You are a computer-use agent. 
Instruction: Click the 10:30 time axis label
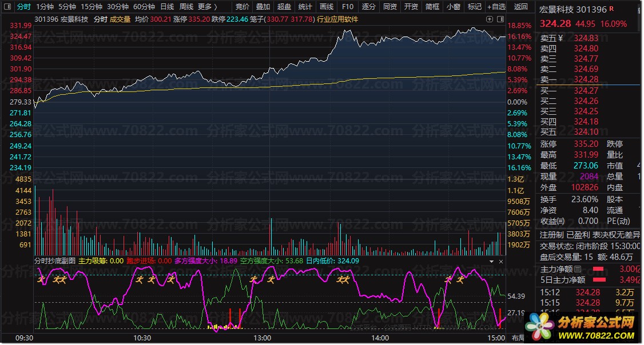(x=142, y=338)
